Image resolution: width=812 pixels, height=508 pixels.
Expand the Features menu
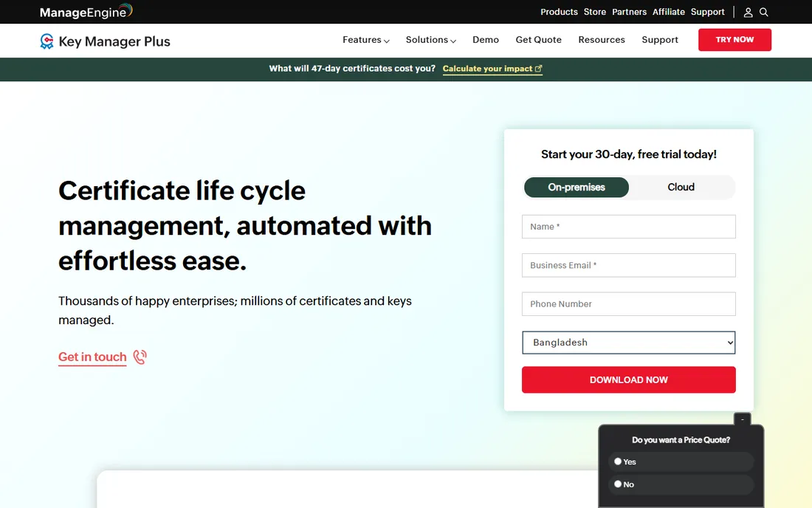(365, 40)
